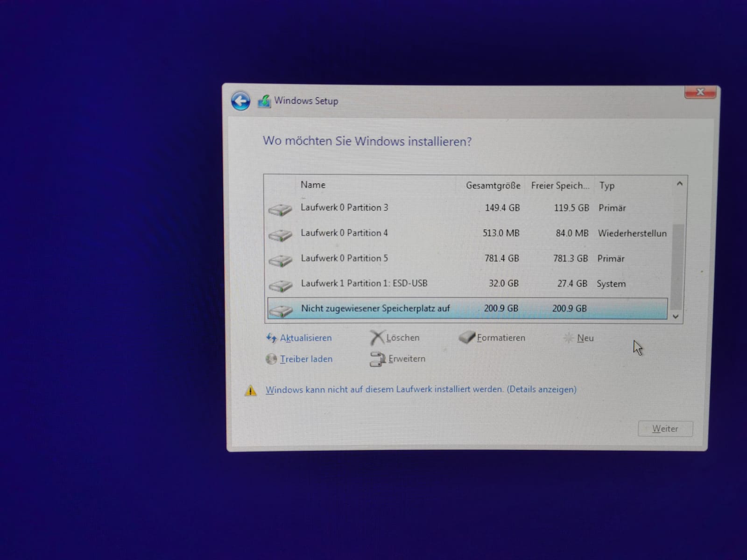Click the 84.0 MB free space cell

tap(572, 233)
